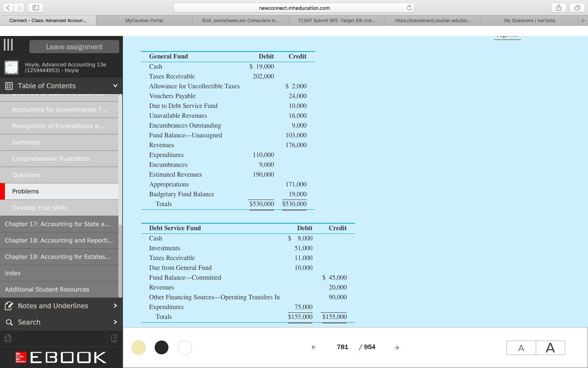Click Taxes Receivable 202,000 in General Fund
The image size is (588, 368).
coord(263,76)
